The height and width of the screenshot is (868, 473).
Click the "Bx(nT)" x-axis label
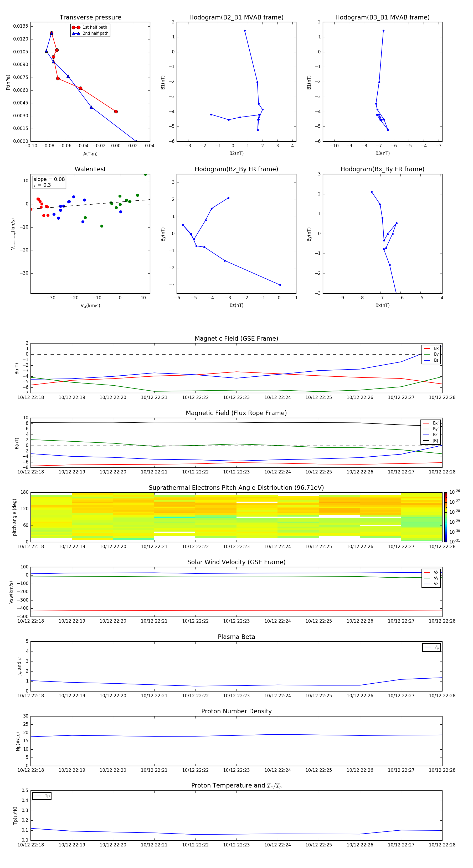pyautogui.click(x=382, y=305)
